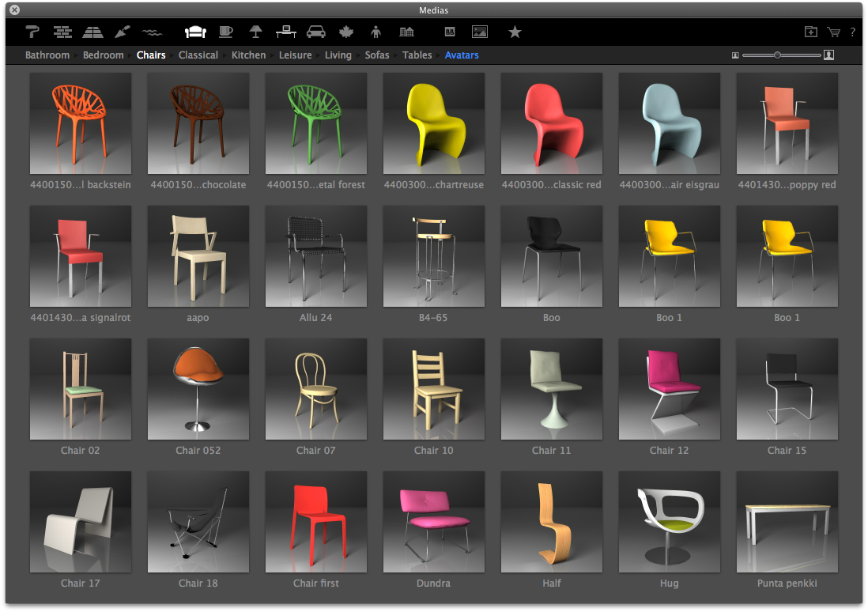Open the furniture sofa category icon

(x=195, y=32)
